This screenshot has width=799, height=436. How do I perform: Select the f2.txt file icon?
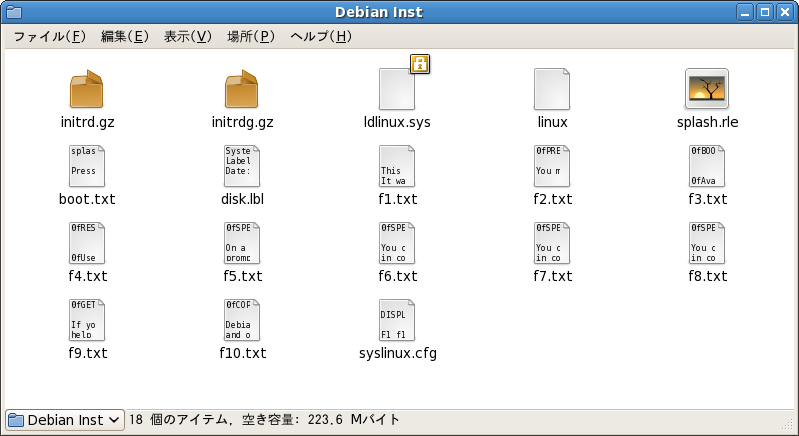551,166
